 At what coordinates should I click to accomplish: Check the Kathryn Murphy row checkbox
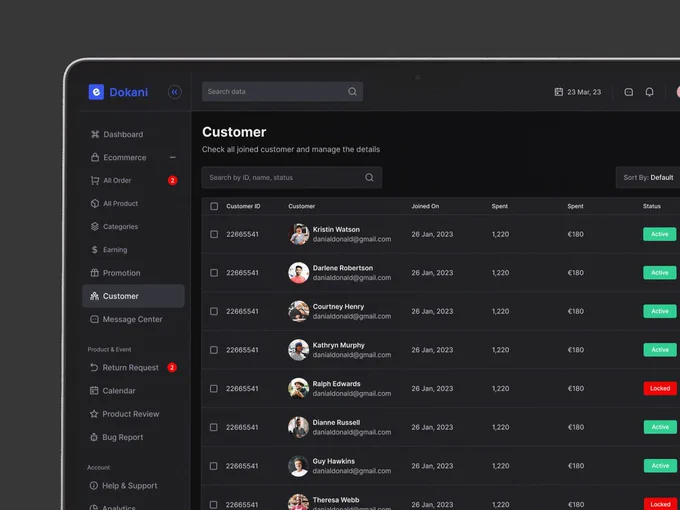tap(214, 350)
